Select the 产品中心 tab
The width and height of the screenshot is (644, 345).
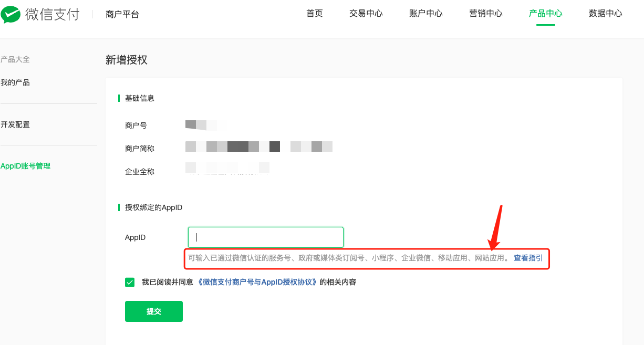click(546, 14)
